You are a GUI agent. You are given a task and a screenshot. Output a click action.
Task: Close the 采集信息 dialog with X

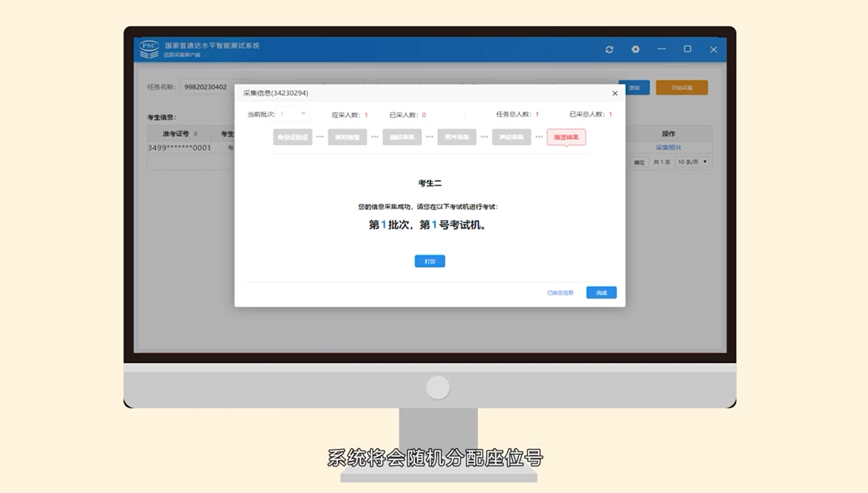615,93
